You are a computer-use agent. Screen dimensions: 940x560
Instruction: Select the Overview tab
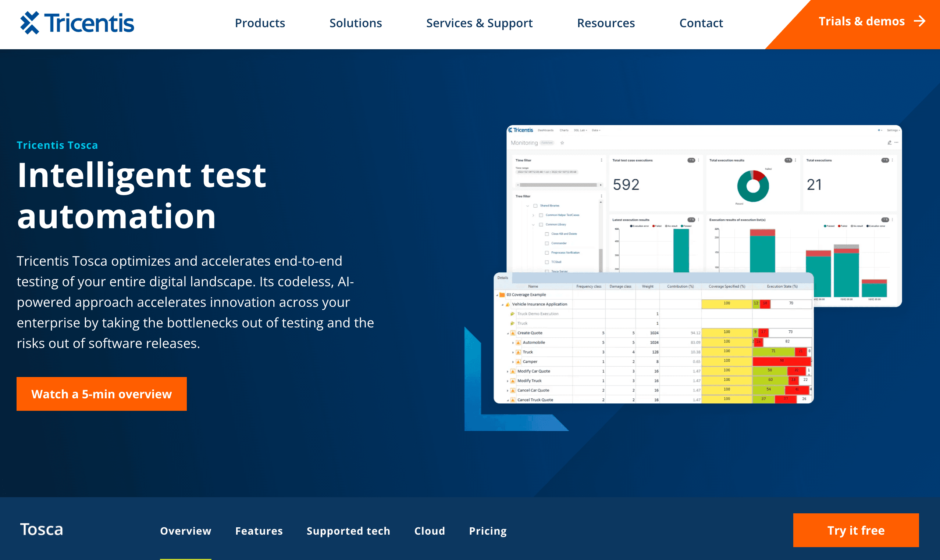pos(185,531)
